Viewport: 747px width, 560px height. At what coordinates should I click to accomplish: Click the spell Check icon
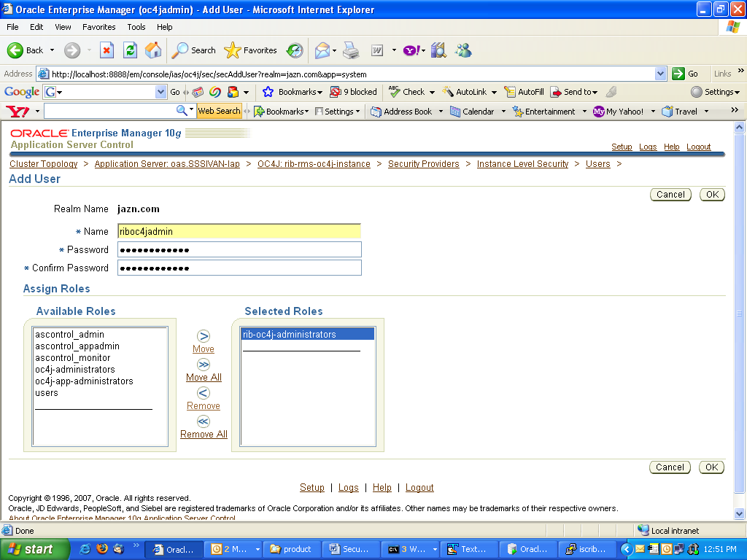point(394,91)
